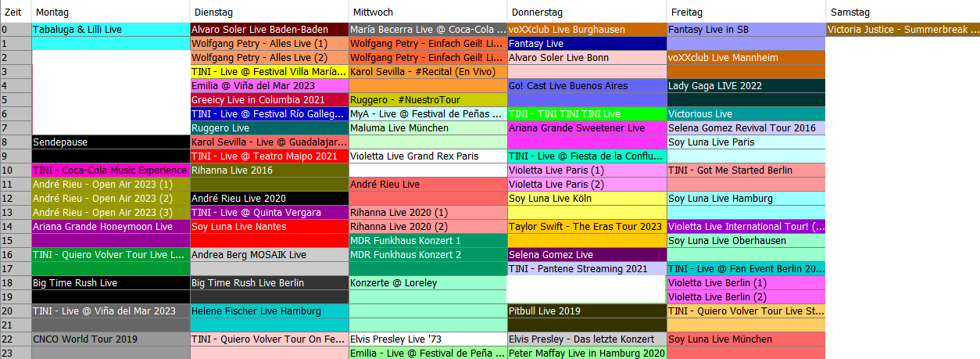
Task: Select Ariana Grande Sweetener Live
Action: point(586,128)
